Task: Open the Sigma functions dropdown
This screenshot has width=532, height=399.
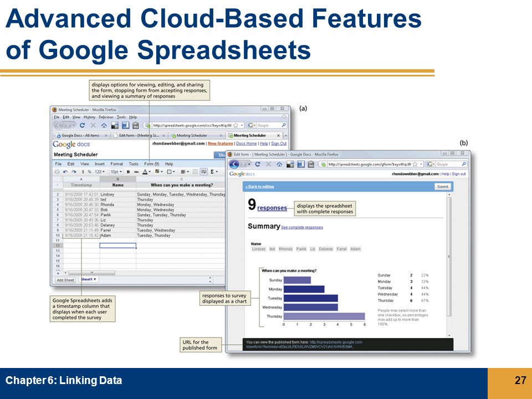Action: [214, 172]
